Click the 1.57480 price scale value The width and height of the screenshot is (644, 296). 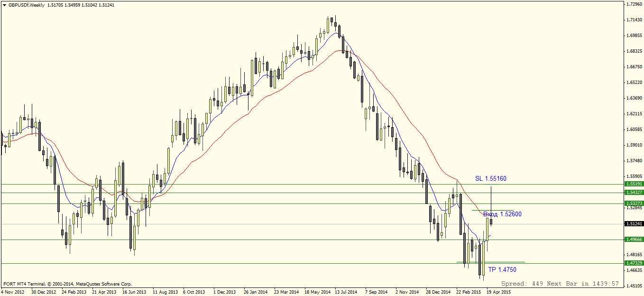635,161
